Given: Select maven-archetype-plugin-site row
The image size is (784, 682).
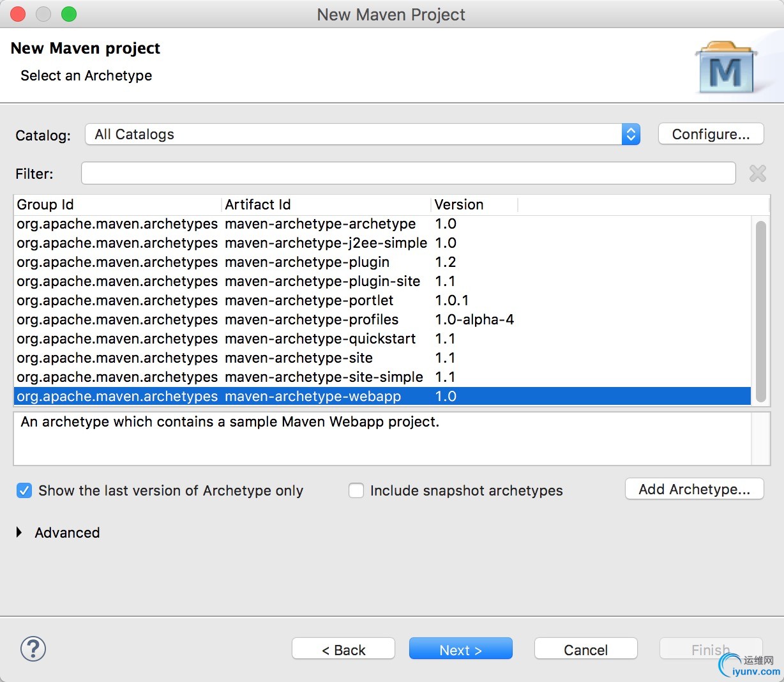Looking at the screenshot, I should click(x=382, y=281).
